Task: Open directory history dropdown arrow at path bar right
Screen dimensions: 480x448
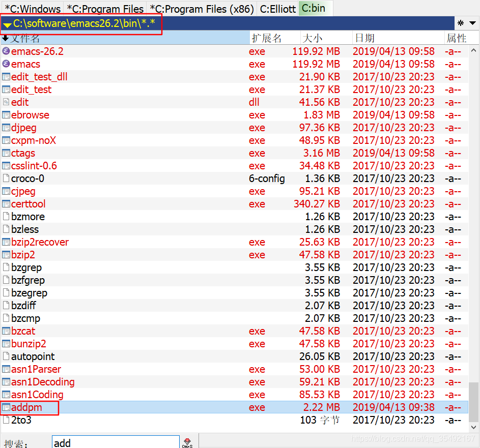Action: 472,23
